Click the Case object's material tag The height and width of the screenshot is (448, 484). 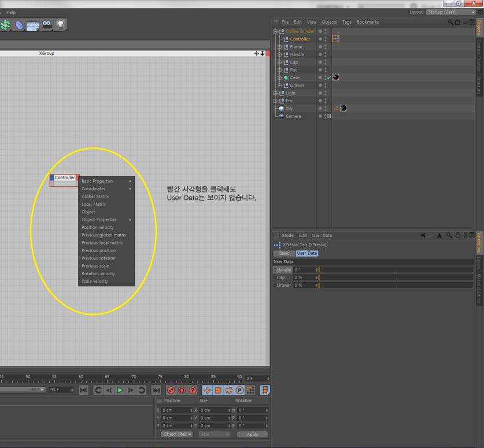[x=336, y=77]
